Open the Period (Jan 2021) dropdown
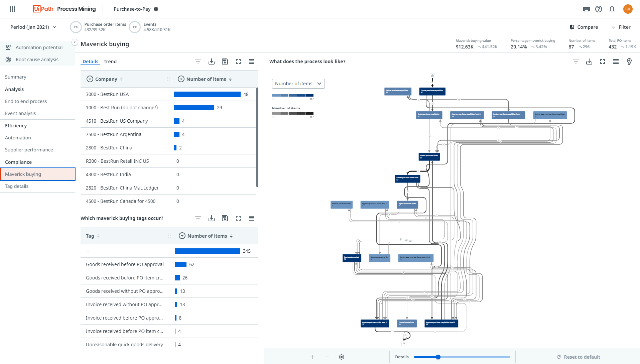The height and width of the screenshot is (364, 640). [x=33, y=27]
